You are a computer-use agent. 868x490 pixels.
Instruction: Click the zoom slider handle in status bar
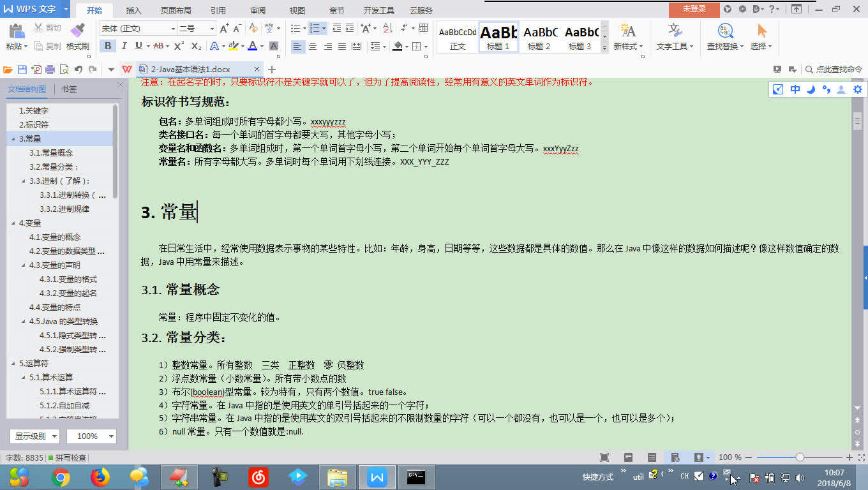800,457
